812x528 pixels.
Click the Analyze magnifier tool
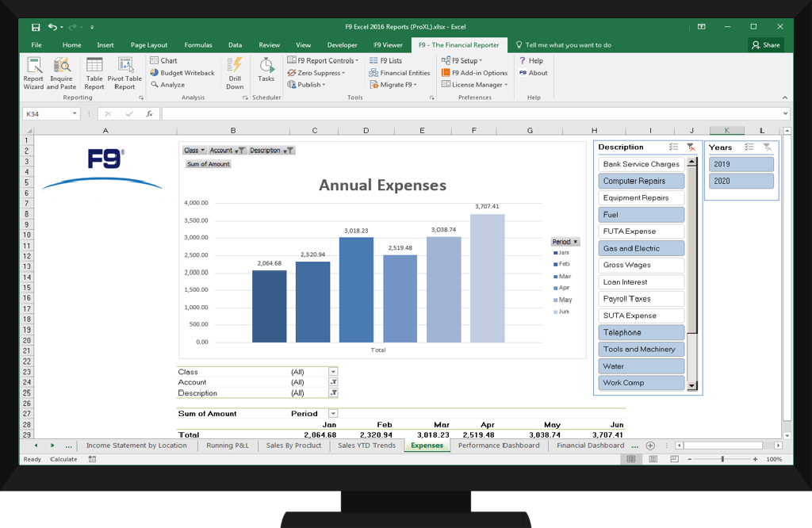(168, 85)
